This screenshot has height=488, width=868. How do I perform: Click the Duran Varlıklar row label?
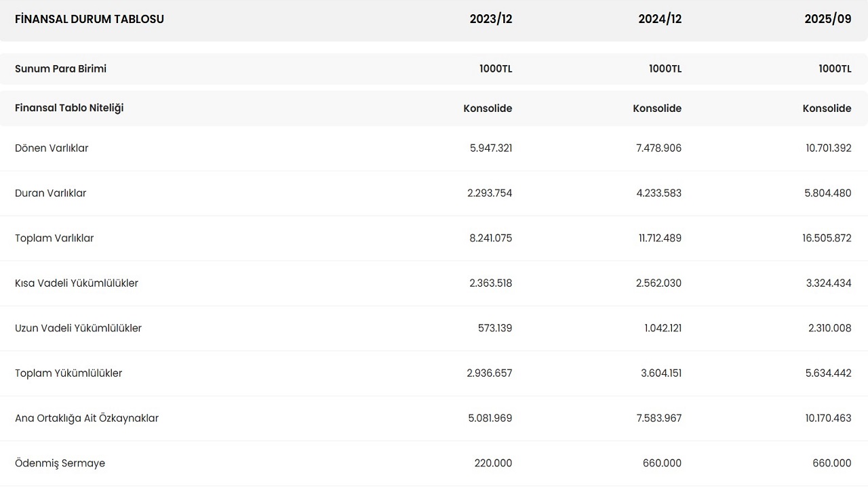[x=51, y=193]
